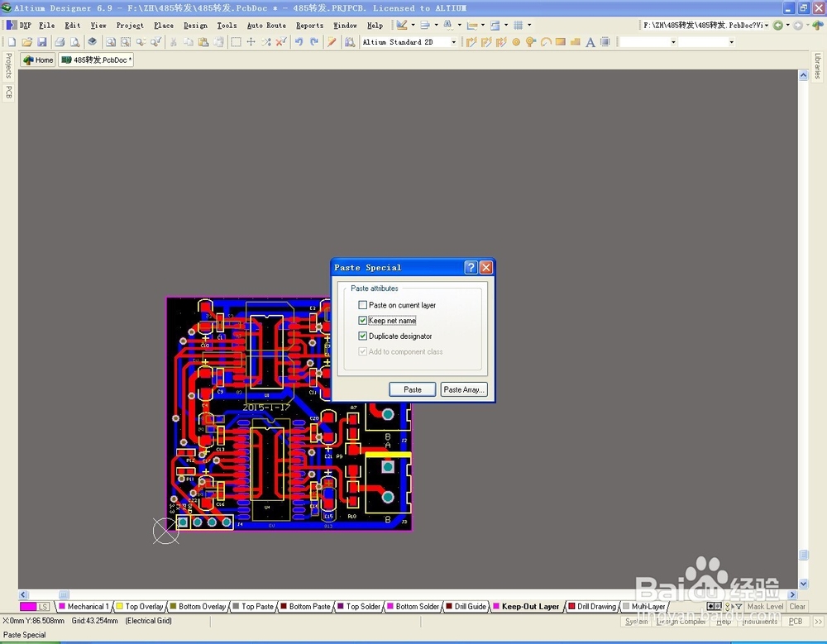Select the Mechanical 1 layer tab
Screen dimensions: 827x644
[x=84, y=607]
